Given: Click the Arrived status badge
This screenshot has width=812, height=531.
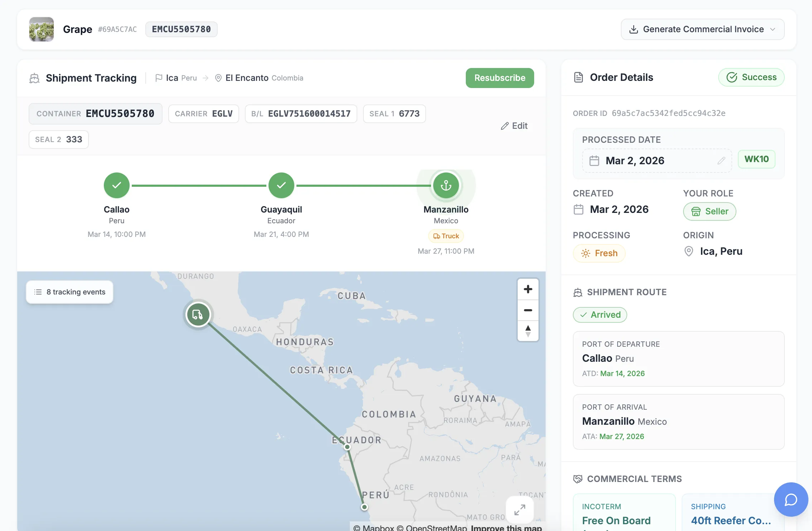Looking at the screenshot, I should tap(600, 315).
